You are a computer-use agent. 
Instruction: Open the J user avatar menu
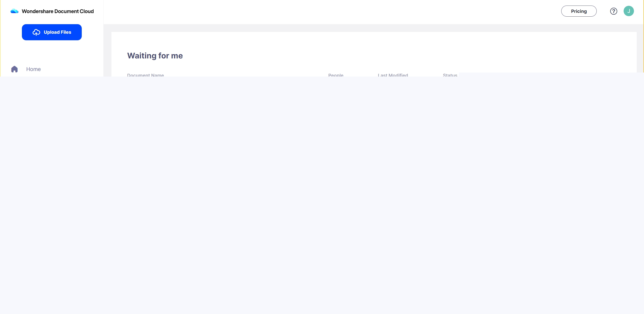628,11
